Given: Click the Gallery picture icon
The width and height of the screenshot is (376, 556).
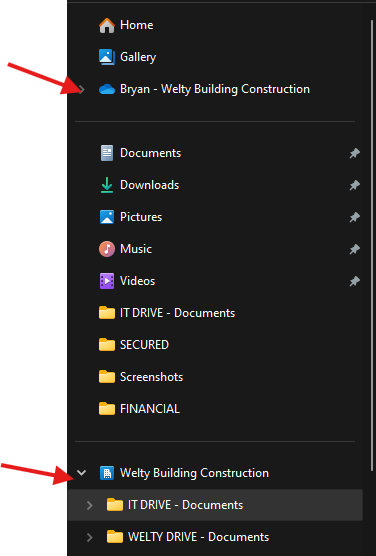Looking at the screenshot, I should (x=107, y=57).
